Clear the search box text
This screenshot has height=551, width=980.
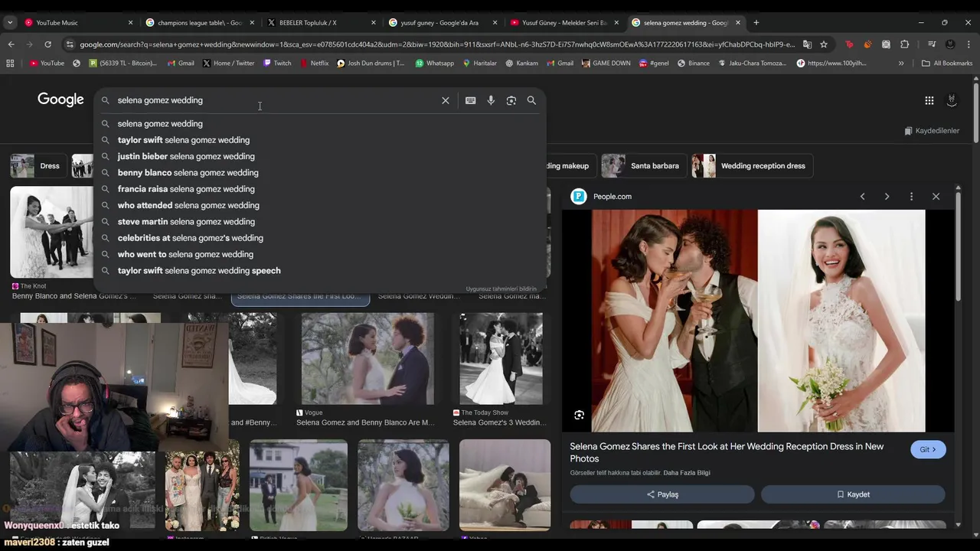446,100
